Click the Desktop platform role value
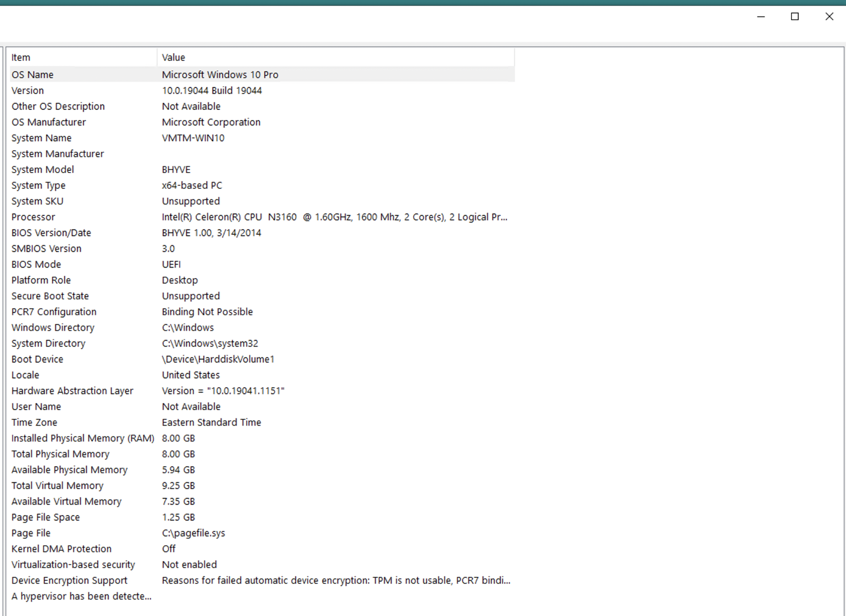This screenshot has height=616, width=846. coord(180,280)
